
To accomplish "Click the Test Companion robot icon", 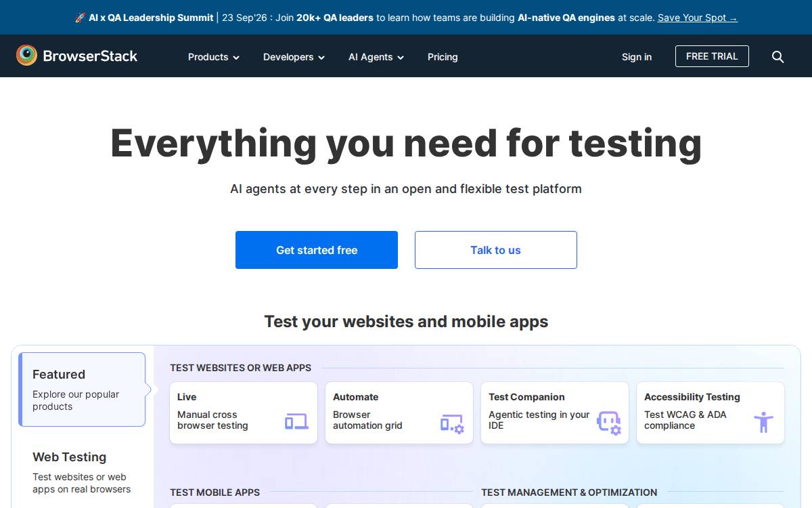I will click(x=608, y=423).
